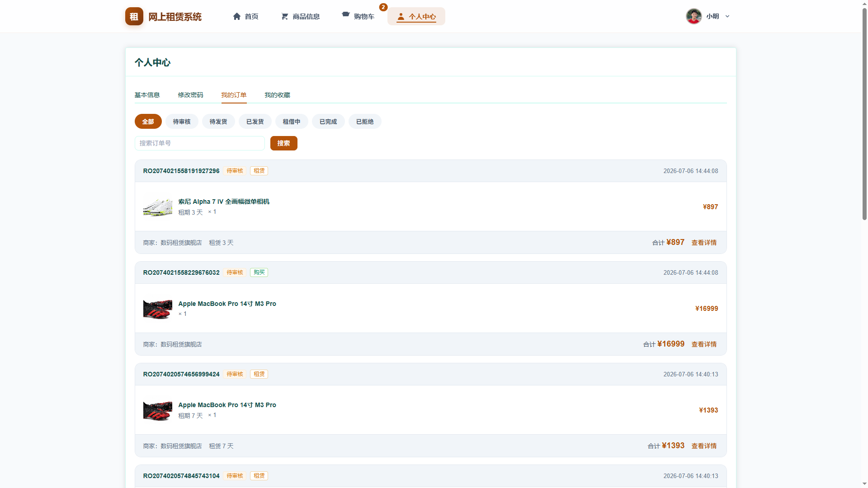The image size is (868, 488).
Task: Click the 索尼 Alpha 7 IV product thumbnail
Action: (158, 207)
